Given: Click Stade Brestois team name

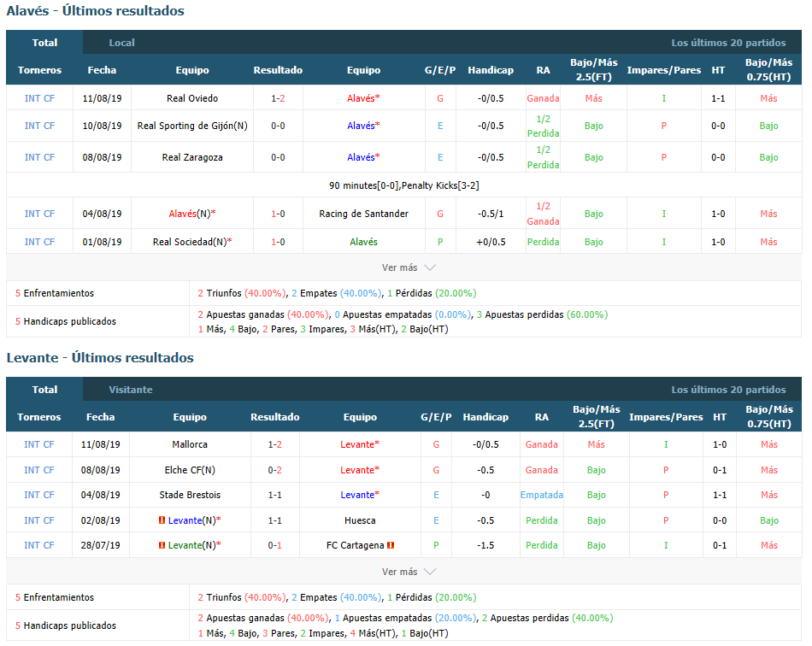Looking at the screenshot, I should coord(190,495).
